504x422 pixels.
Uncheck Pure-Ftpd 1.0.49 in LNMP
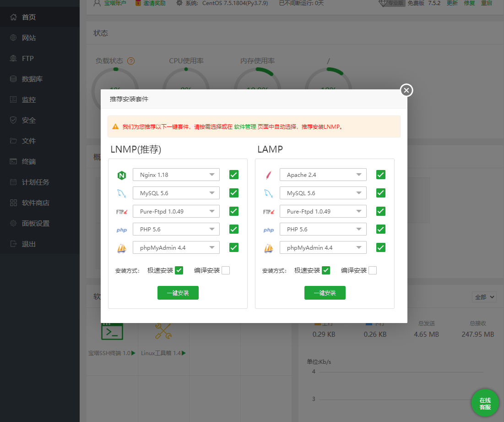click(x=233, y=211)
